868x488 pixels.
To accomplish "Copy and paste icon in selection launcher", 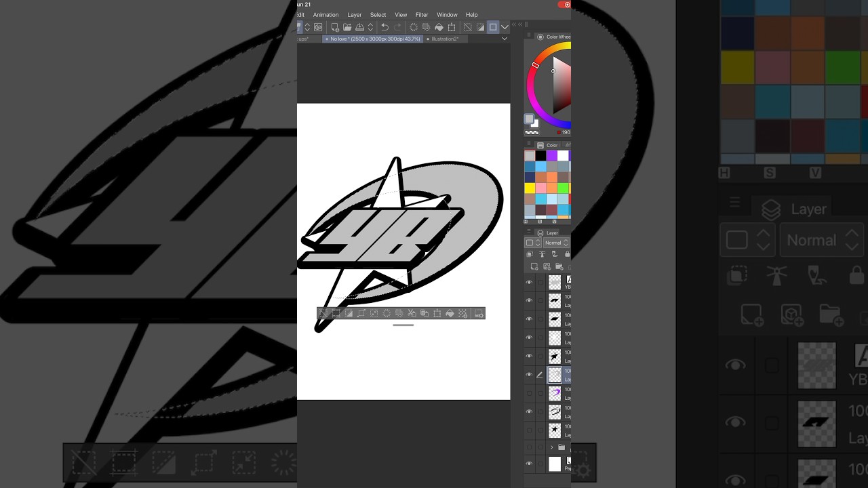I will point(425,313).
